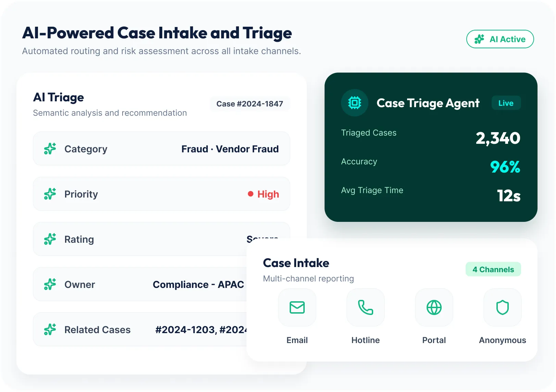Choose the Email intake channel icon
This screenshot has height=392, width=556.
click(297, 307)
